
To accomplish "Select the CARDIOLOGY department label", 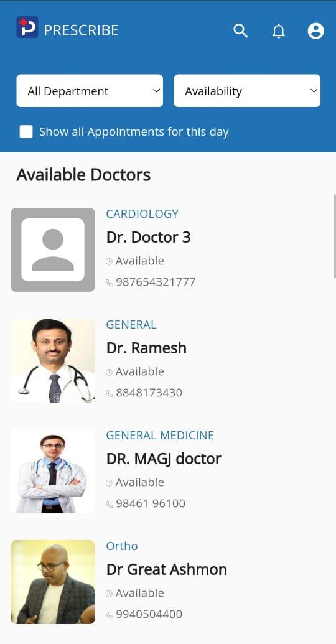I will [x=142, y=213].
